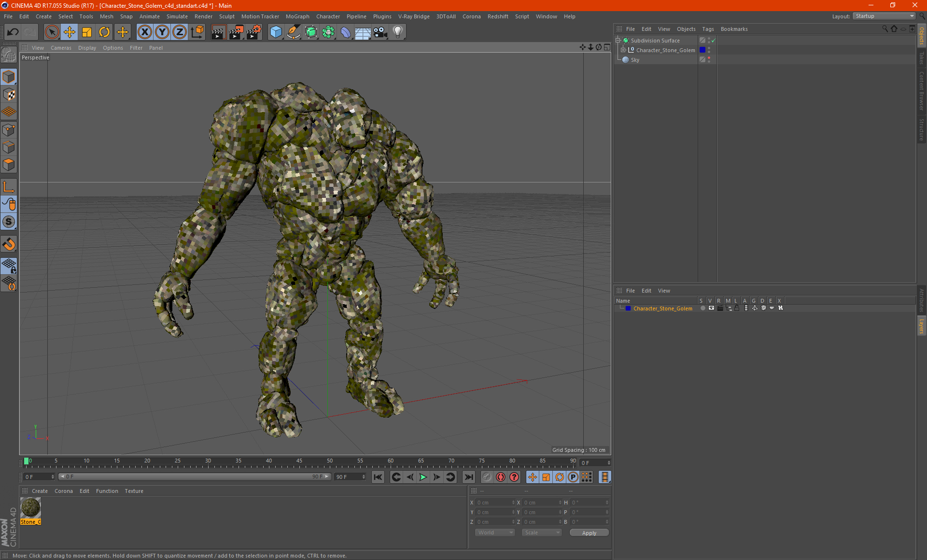Open the viewport Display menu

[87, 48]
